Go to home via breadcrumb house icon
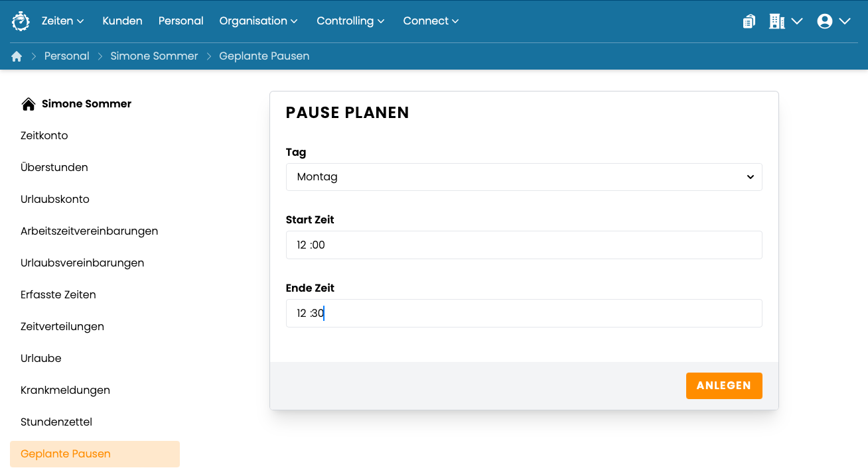Image resolution: width=868 pixels, height=476 pixels. (x=17, y=56)
